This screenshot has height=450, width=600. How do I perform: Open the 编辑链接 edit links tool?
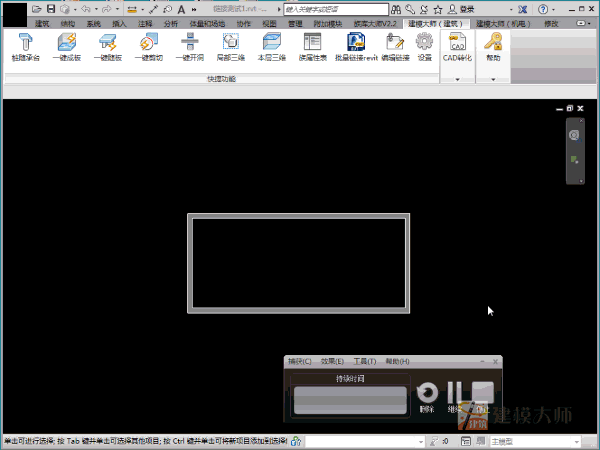pyautogui.click(x=395, y=47)
